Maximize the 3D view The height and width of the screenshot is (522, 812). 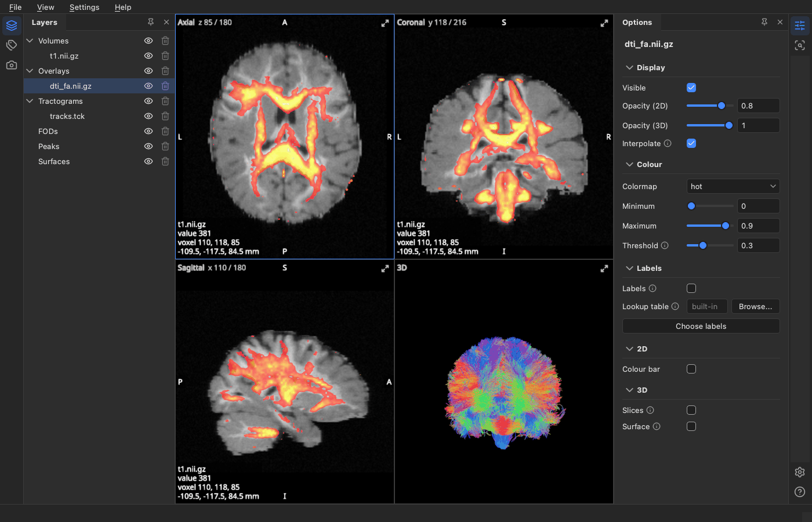tap(604, 269)
